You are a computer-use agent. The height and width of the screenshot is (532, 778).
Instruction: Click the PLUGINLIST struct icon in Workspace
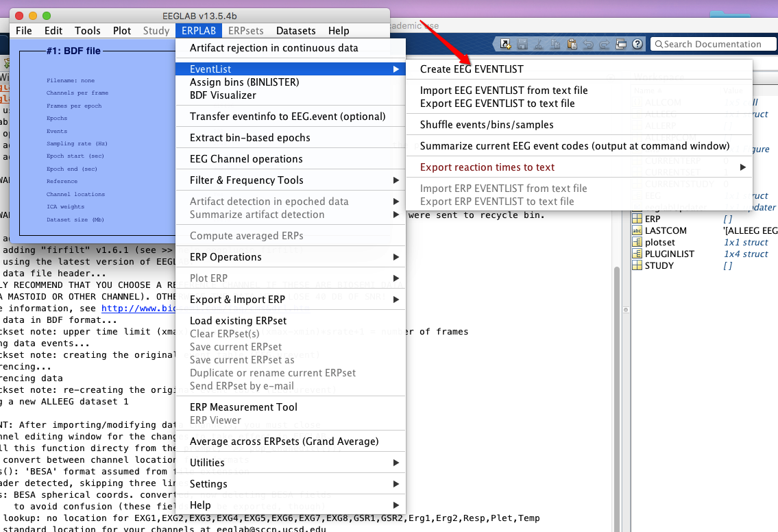tap(637, 254)
